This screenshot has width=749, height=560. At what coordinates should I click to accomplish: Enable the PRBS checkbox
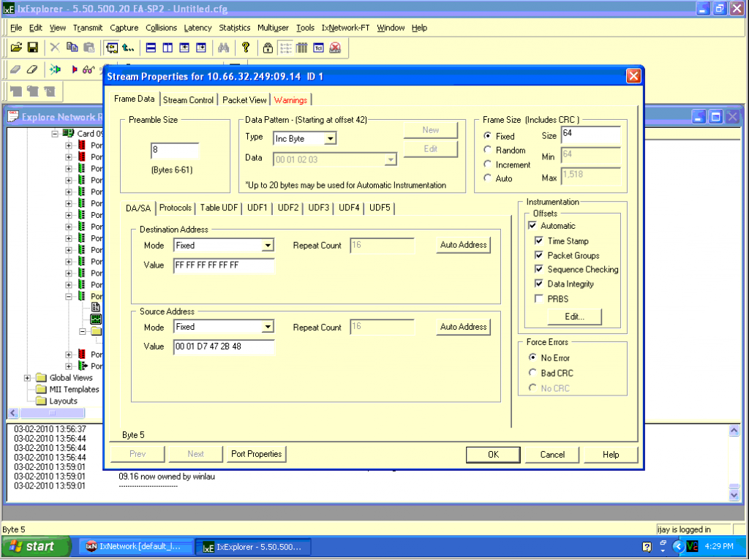click(539, 299)
